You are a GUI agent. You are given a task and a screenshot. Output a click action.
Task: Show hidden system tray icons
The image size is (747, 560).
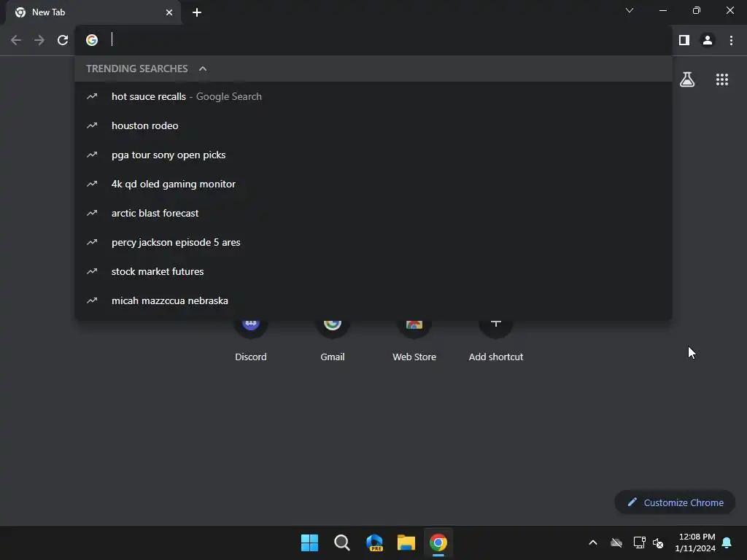(593, 542)
